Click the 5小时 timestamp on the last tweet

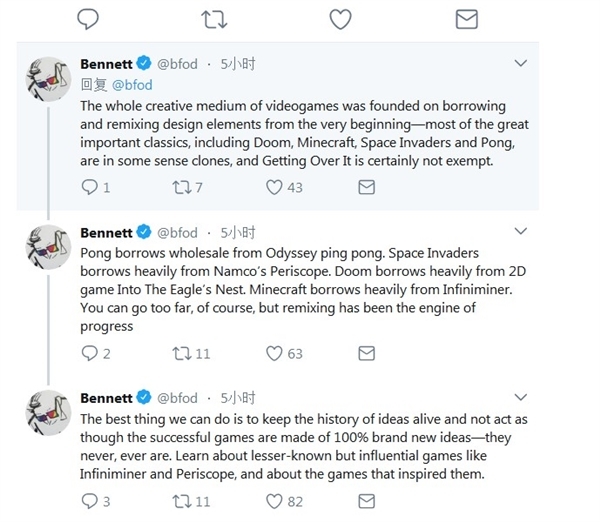237,399
